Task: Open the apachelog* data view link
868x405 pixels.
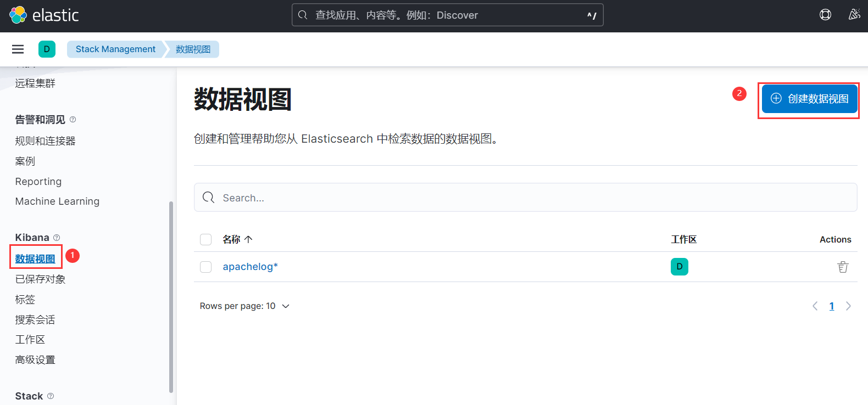Action: (x=251, y=267)
